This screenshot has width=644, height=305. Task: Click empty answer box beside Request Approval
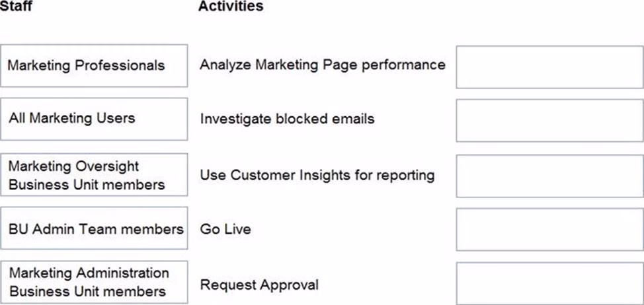(549, 284)
